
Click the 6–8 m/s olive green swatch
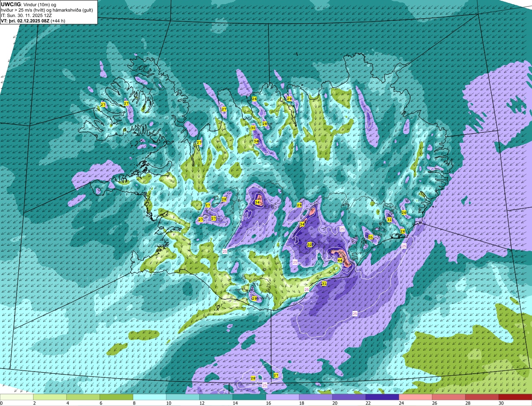coord(116,397)
